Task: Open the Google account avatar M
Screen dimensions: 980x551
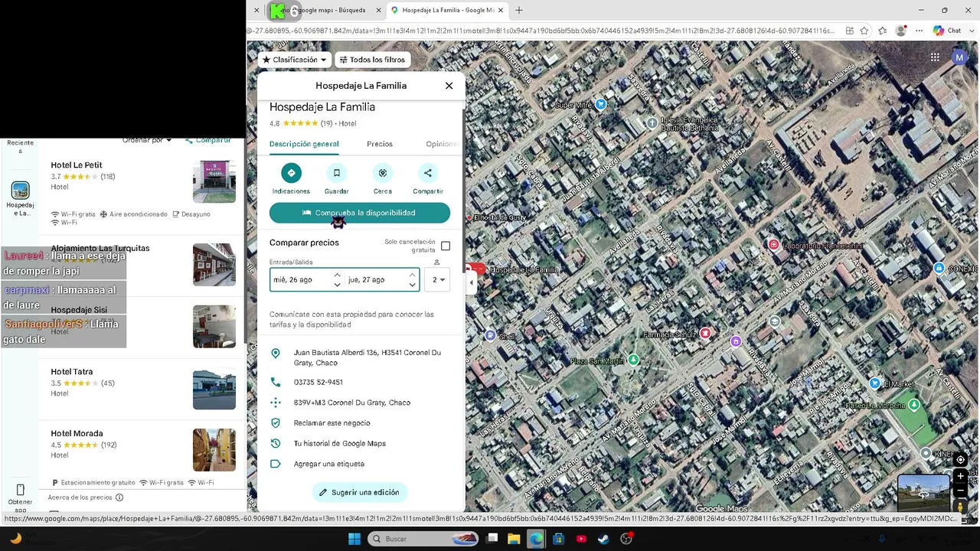Action: click(959, 57)
